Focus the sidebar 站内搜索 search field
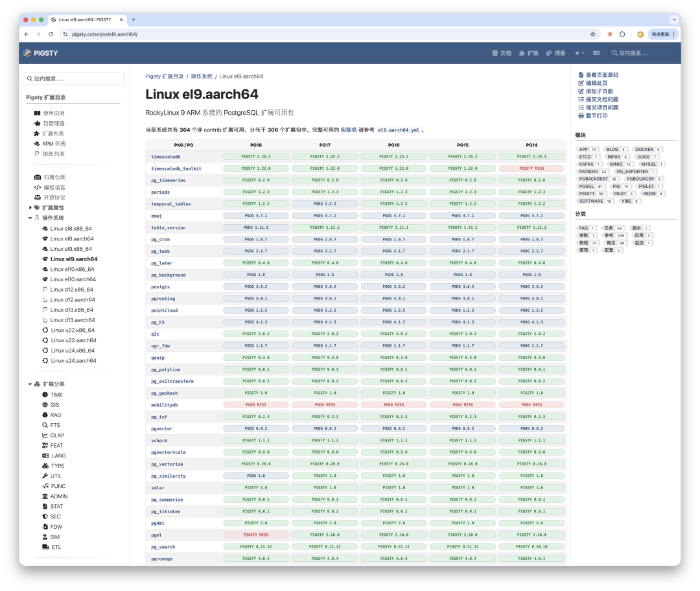The image size is (700, 591). [x=73, y=78]
